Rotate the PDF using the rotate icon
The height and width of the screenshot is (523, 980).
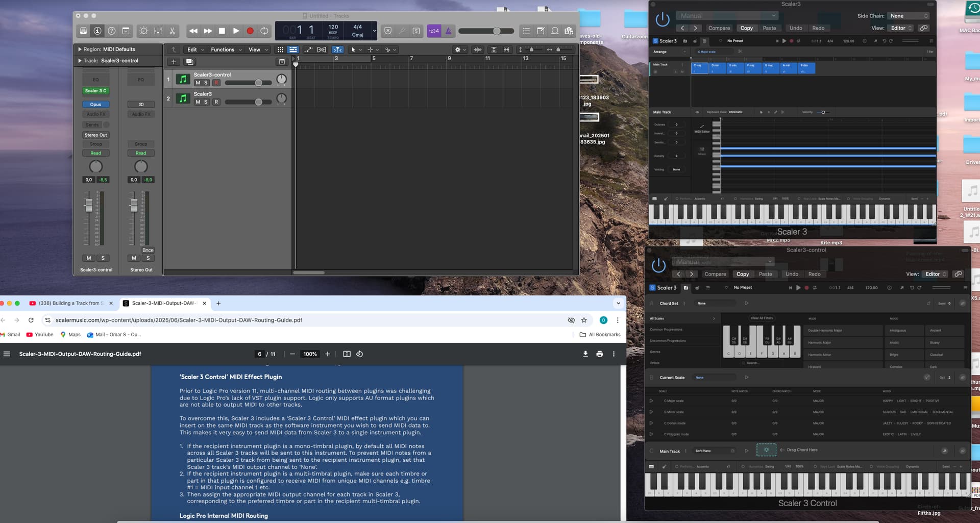click(359, 354)
